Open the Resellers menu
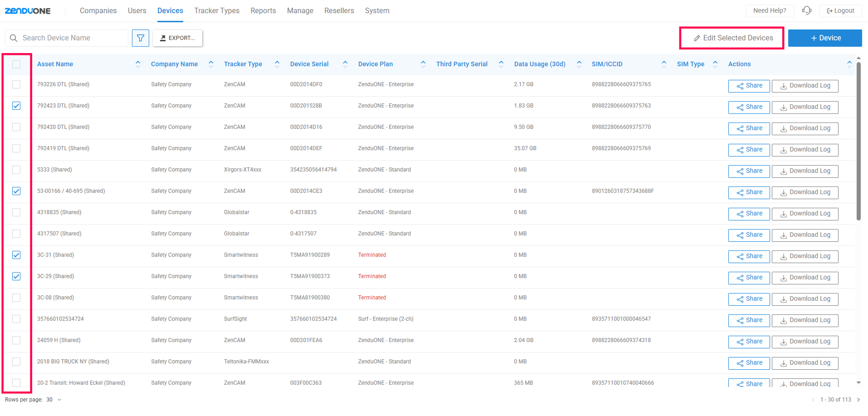 click(x=339, y=11)
